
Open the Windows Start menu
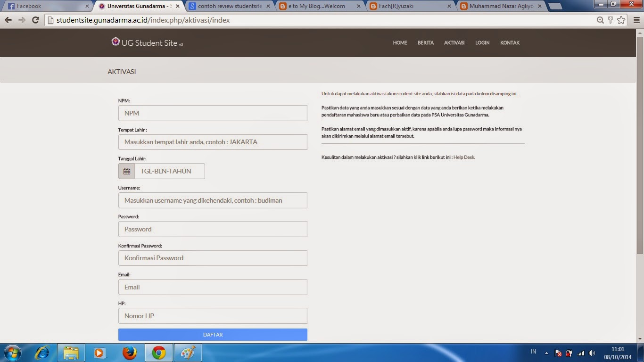click(12, 352)
